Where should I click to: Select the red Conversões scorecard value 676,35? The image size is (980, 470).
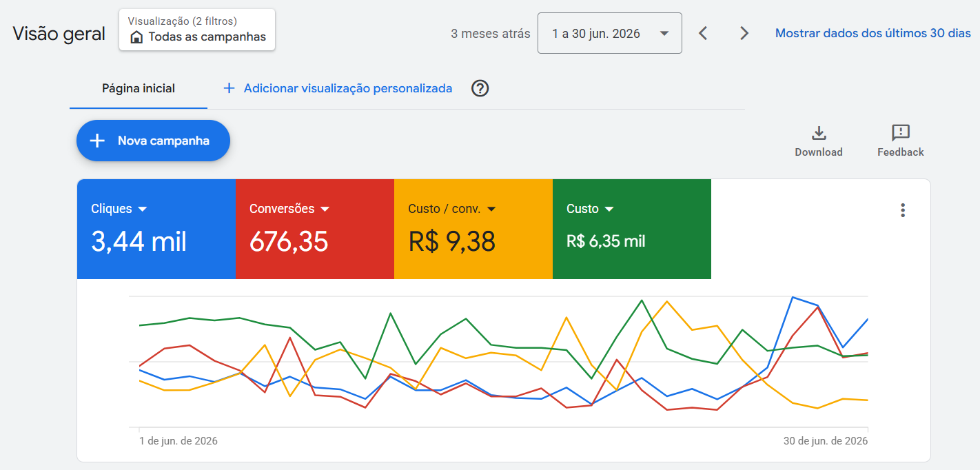pos(289,242)
